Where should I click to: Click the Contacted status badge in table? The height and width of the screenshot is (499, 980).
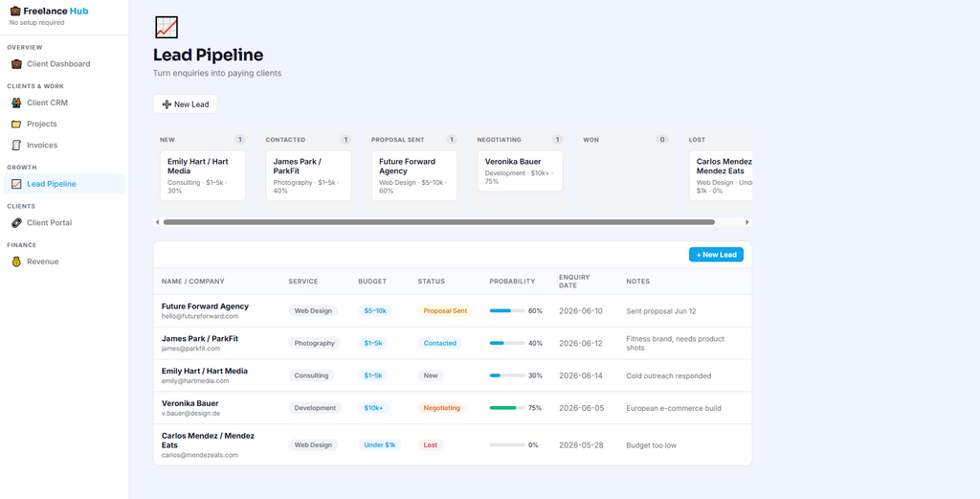pos(440,343)
